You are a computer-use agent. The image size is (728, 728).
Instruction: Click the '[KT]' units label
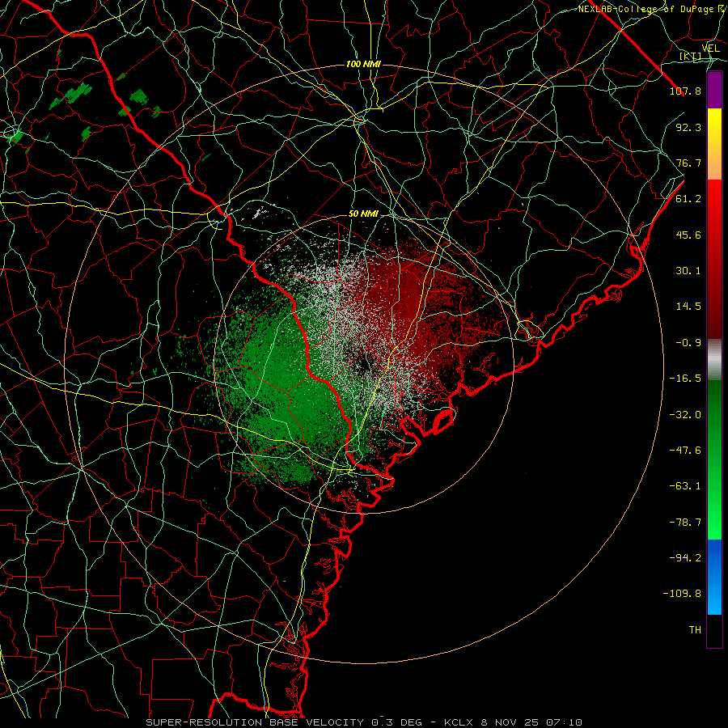(x=691, y=56)
